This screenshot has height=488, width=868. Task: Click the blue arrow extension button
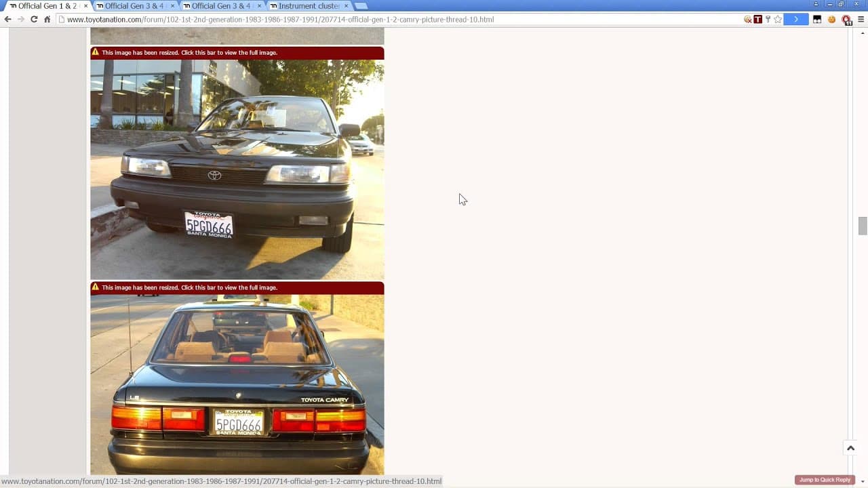[x=796, y=20]
